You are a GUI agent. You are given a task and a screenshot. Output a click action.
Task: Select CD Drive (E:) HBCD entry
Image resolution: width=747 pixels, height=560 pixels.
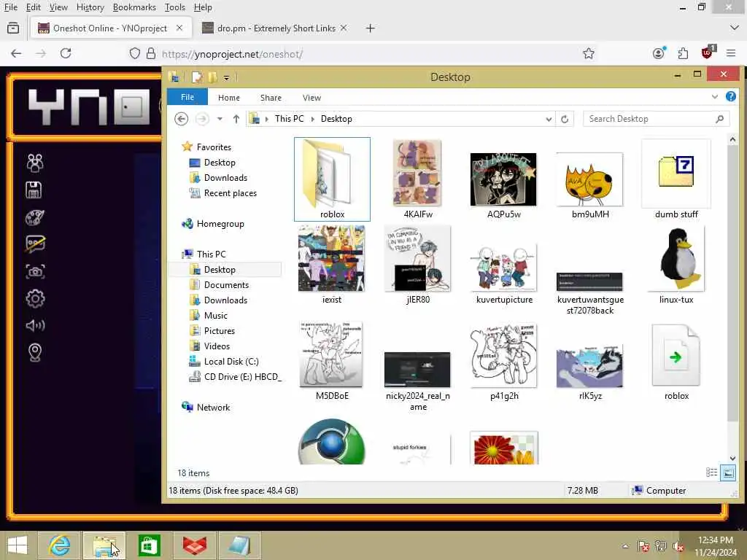pyautogui.click(x=242, y=377)
